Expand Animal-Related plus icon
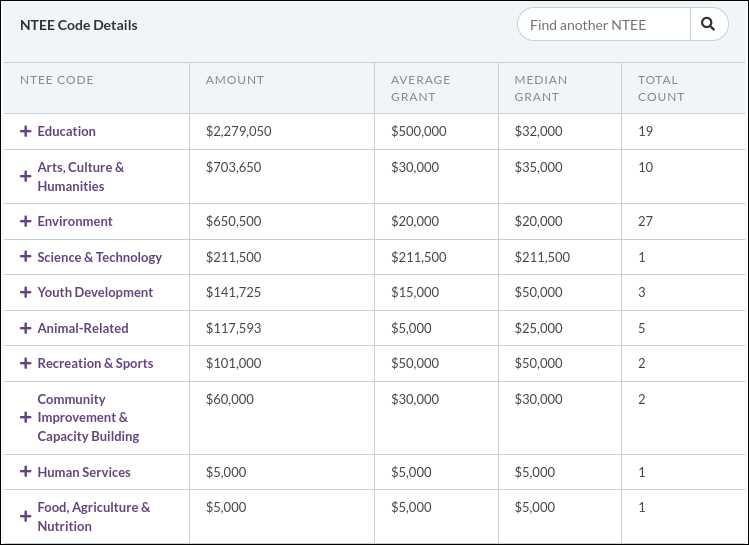The image size is (749, 545). point(26,328)
